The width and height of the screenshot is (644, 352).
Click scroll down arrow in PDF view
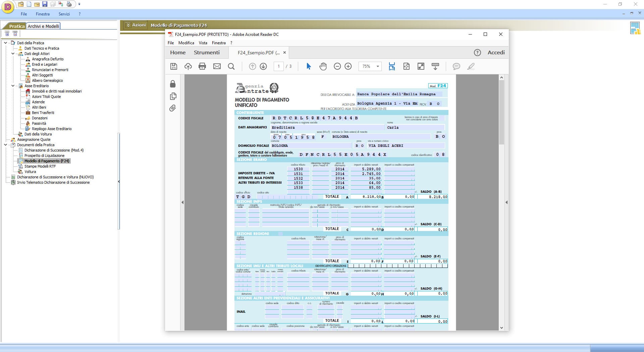point(501,328)
